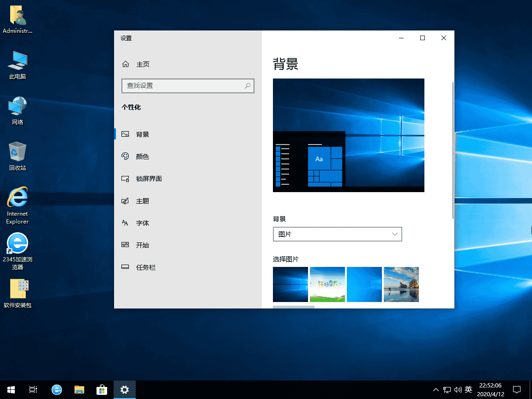This screenshot has width=532, height=399.
Task: Select 开始 in the sidebar
Action: [x=187, y=245]
